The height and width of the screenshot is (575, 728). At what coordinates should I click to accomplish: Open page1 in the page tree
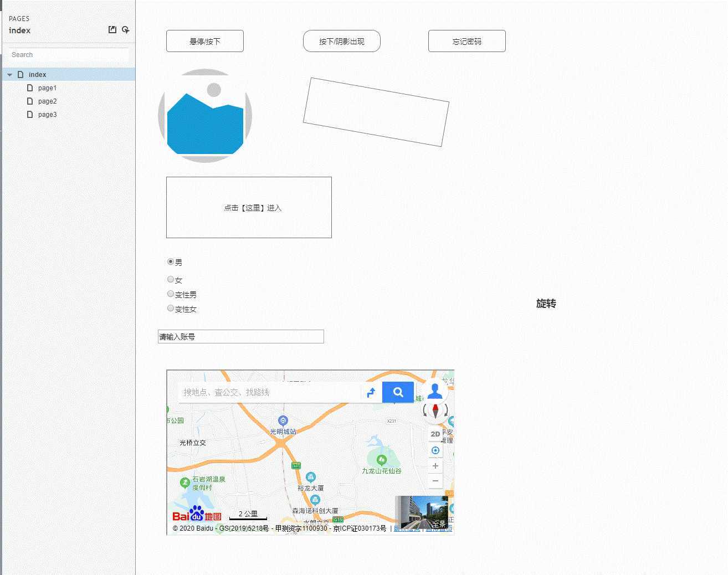click(x=47, y=88)
